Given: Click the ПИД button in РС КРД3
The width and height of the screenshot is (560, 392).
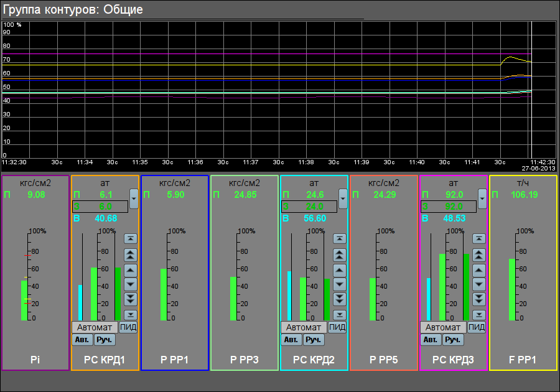Looking at the screenshot, I should [x=477, y=327].
